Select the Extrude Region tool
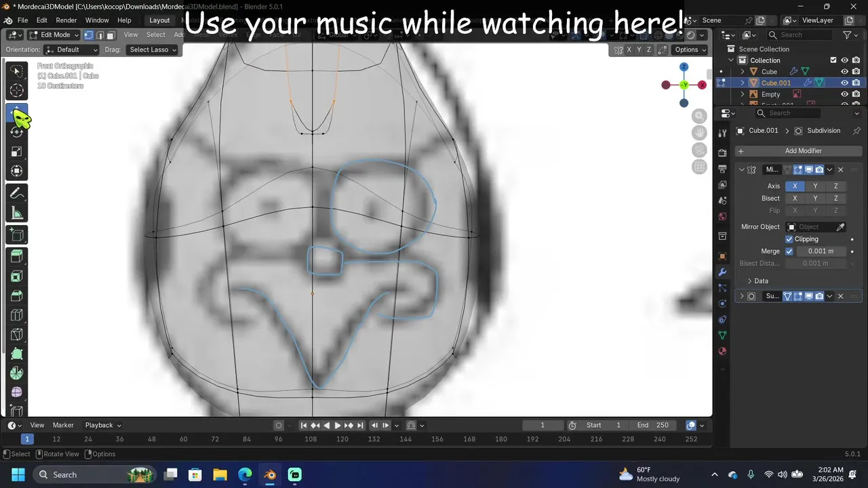868x488 pixels. coord(17,256)
